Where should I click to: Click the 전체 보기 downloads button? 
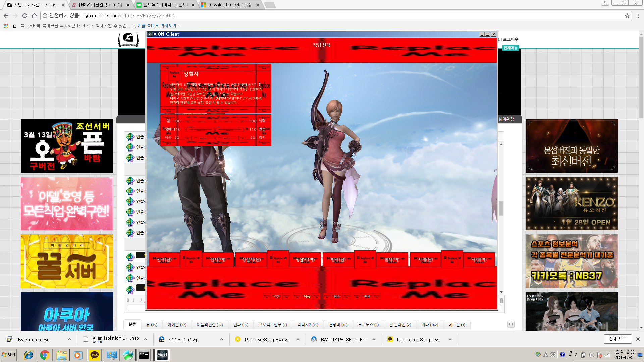(618, 339)
